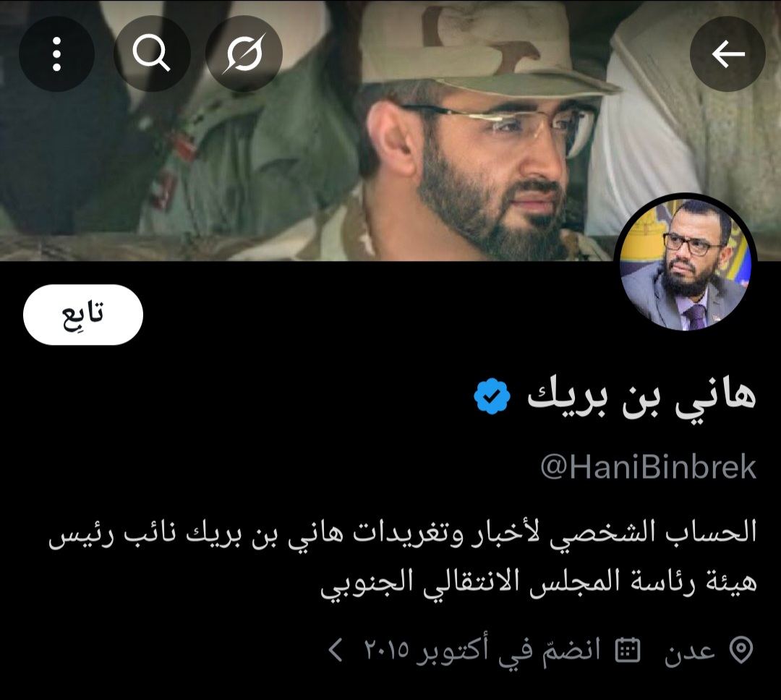Follow the account with تابِع button
Viewport: 781px width, 700px height.
coord(83,315)
